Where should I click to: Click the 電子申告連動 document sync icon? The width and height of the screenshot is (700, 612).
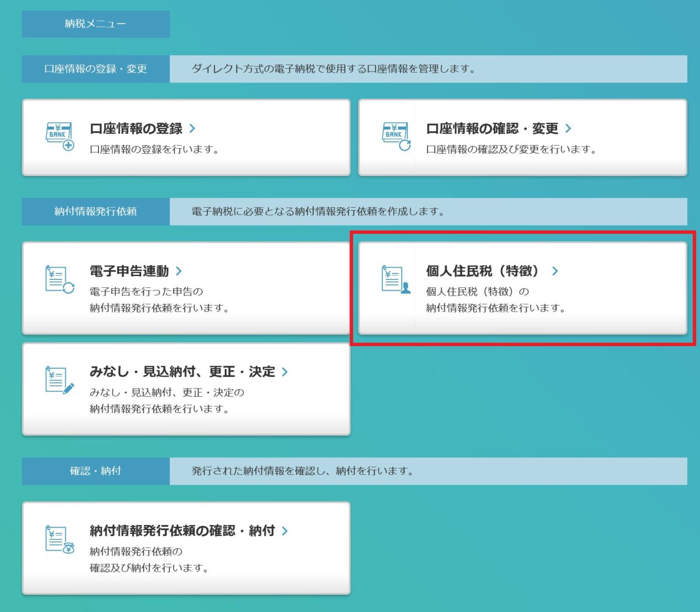[60, 280]
